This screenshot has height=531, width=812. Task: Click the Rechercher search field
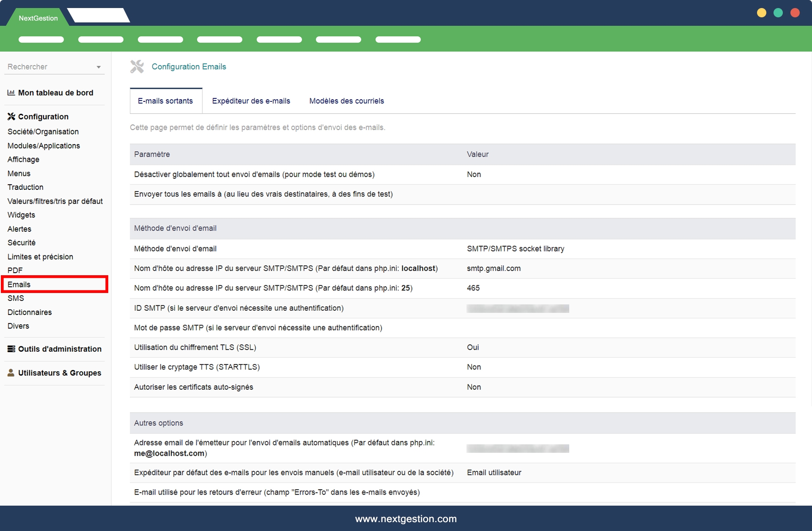[x=47, y=67]
